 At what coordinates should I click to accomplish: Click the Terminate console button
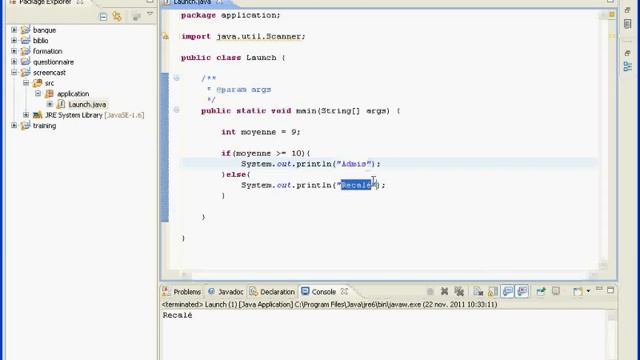pos(430,291)
